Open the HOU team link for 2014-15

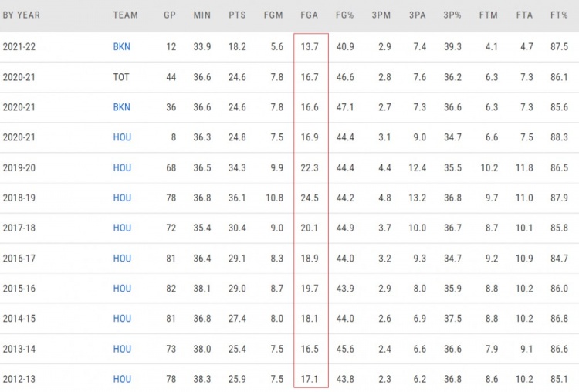coord(122,319)
